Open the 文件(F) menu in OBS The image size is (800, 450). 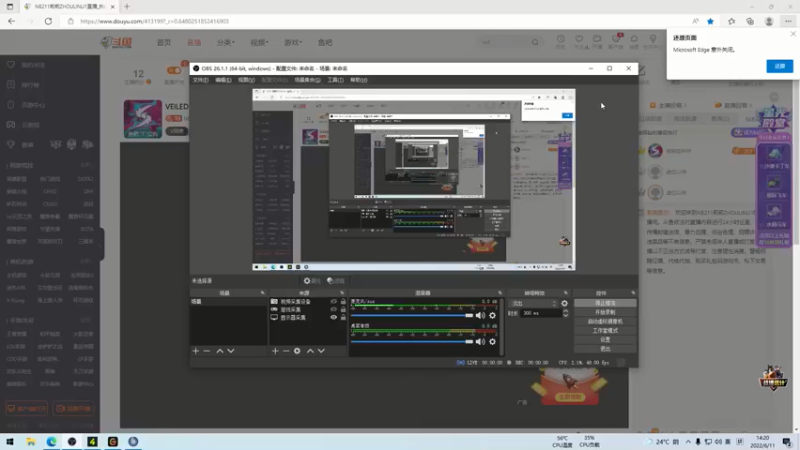(201, 80)
